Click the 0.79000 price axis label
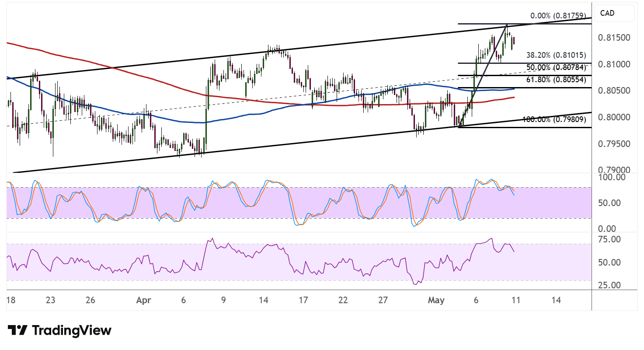The width and height of the screenshot is (644, 350). [x=615, y=170]
